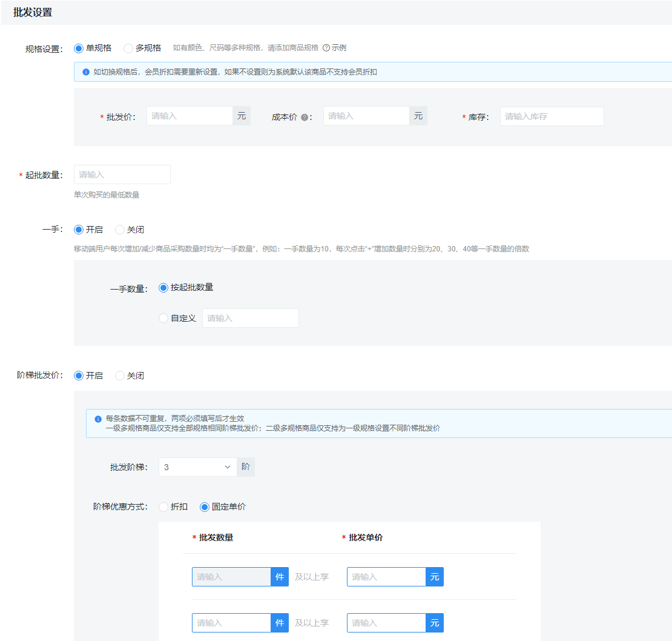This screenshot has height=641, width=672.
Task: Open the 批发阶梯 dropdown showing 3
Action: click(x=197, y=467)
